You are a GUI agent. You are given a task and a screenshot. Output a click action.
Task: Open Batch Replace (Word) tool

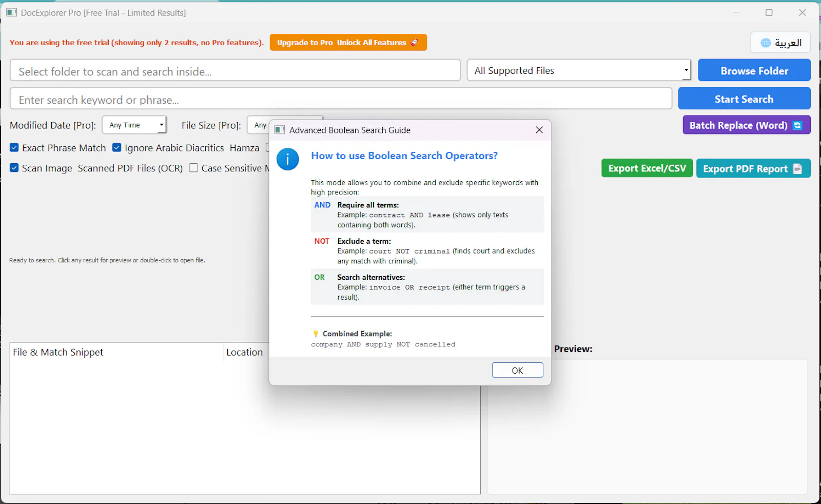[747, 125]
